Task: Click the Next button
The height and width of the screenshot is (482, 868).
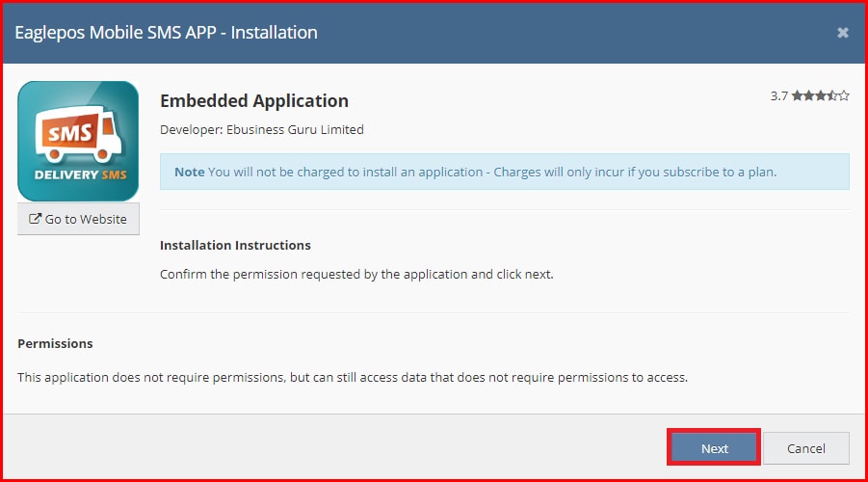Action: [714, 448]
